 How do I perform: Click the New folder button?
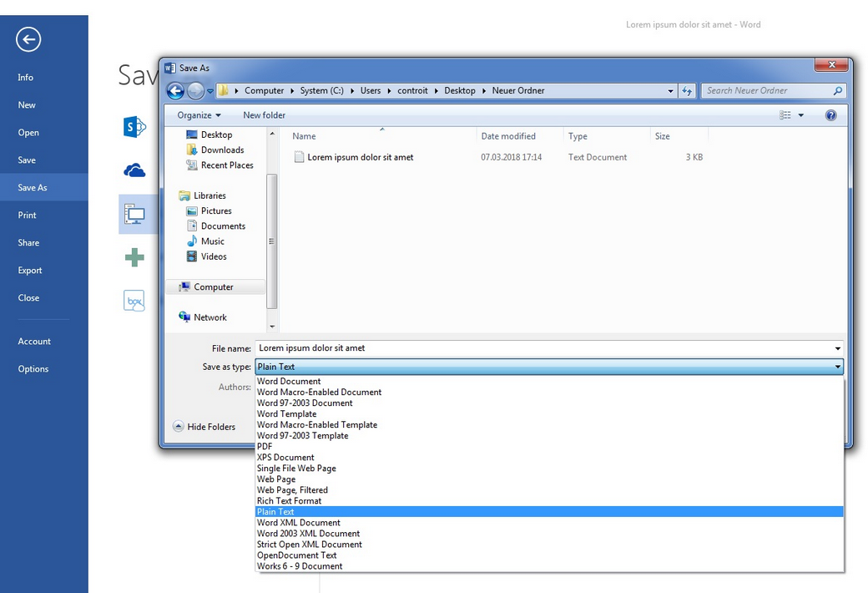[x=264, y=115]
